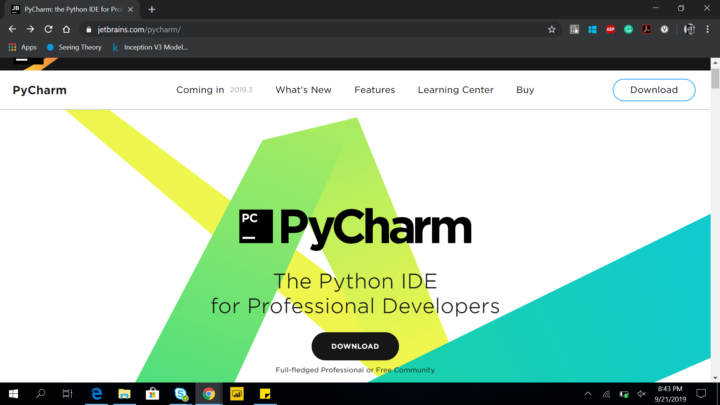Open Skype from the taskbar
Image resolution: width=720 pixels, height=405 pixels.
point(181,394)
